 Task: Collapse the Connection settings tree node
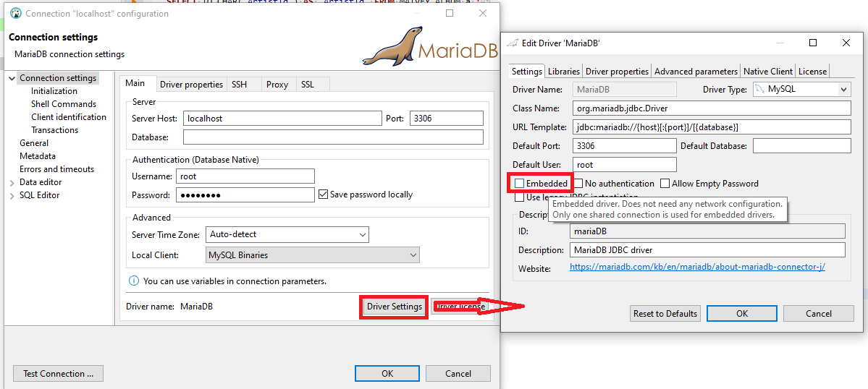(x=12, y=79)
